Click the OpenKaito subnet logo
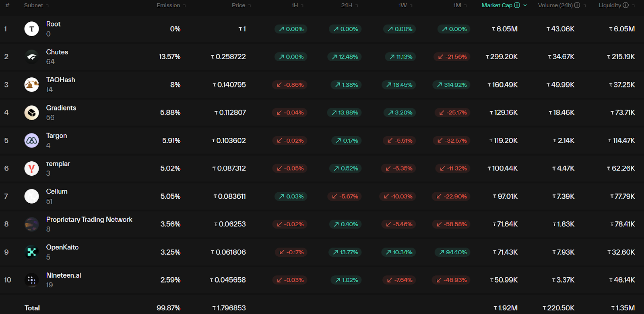 32,252
